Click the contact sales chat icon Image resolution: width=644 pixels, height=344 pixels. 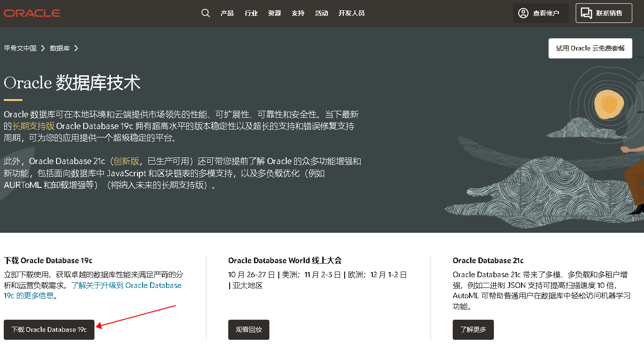pyautogui.click(x=586, y=13)
